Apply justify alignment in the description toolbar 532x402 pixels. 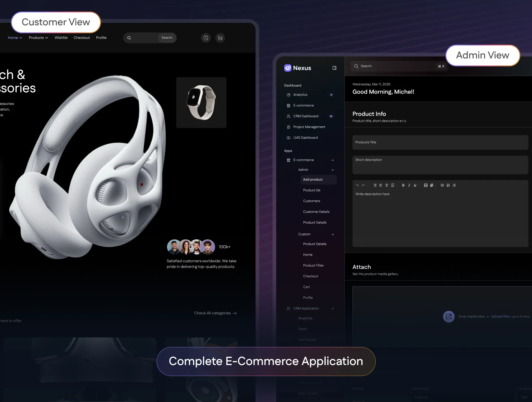[392, 185]
